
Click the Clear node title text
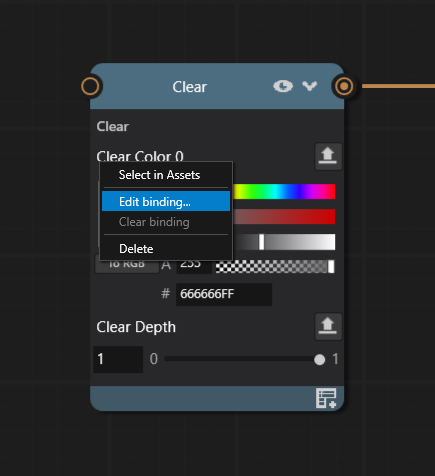pos(190,87)
